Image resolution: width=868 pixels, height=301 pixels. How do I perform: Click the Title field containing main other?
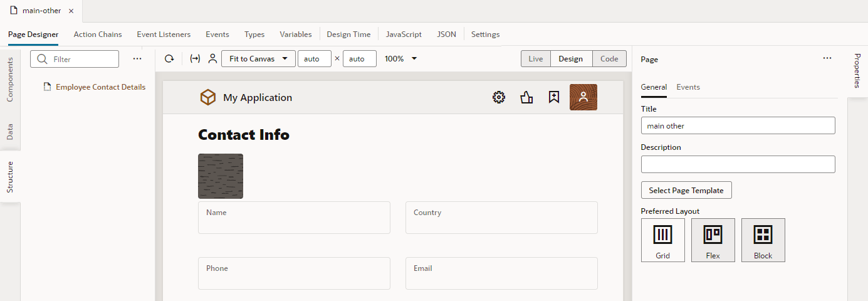[738, 125]
